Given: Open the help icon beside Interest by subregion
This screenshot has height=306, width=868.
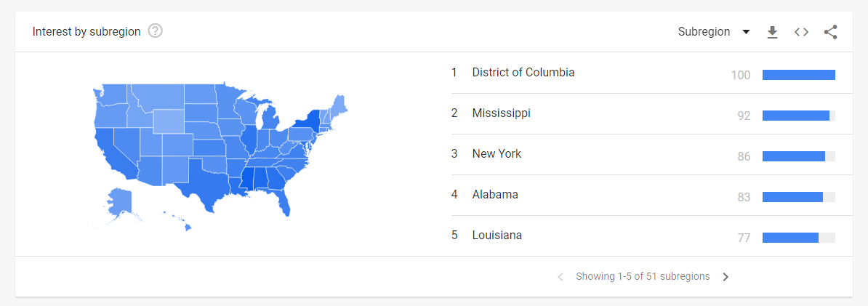Looking at the screenshot, I should (156, 31).
